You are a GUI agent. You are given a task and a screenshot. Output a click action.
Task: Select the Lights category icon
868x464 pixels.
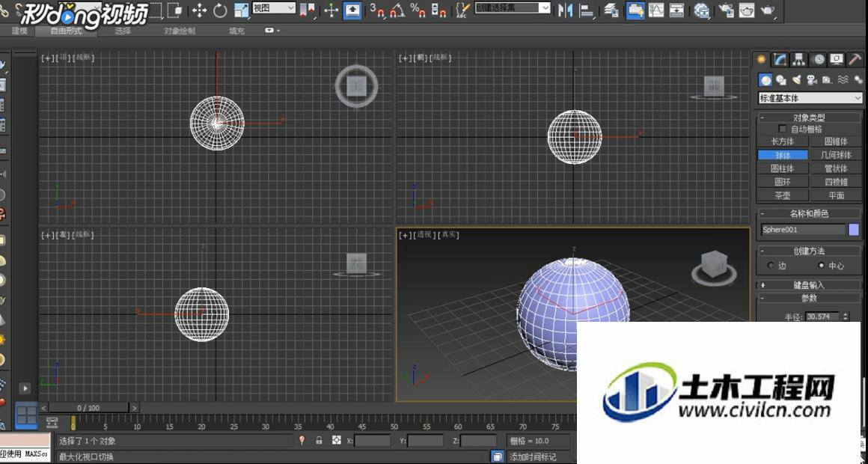pyautogui.click(x=797, y=80)
